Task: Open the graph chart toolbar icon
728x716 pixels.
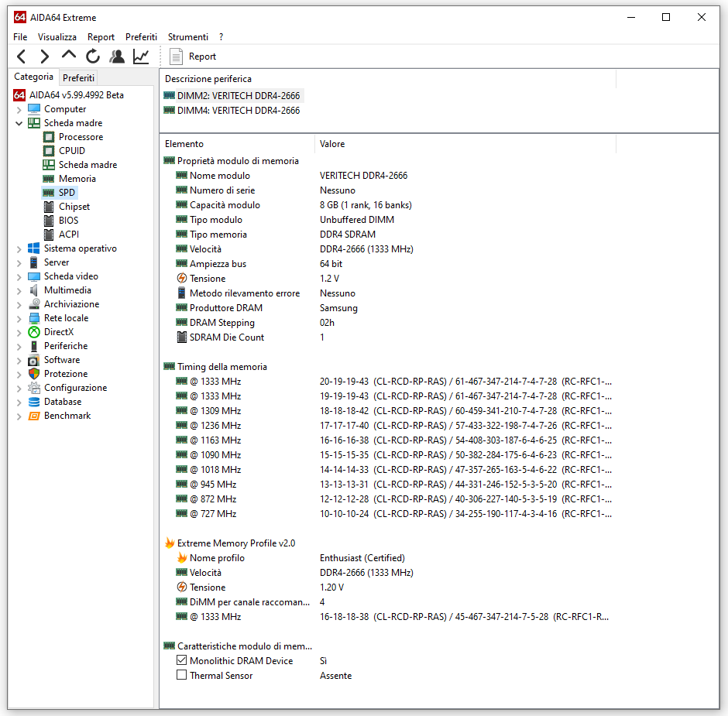Action: tap(141, 57)
